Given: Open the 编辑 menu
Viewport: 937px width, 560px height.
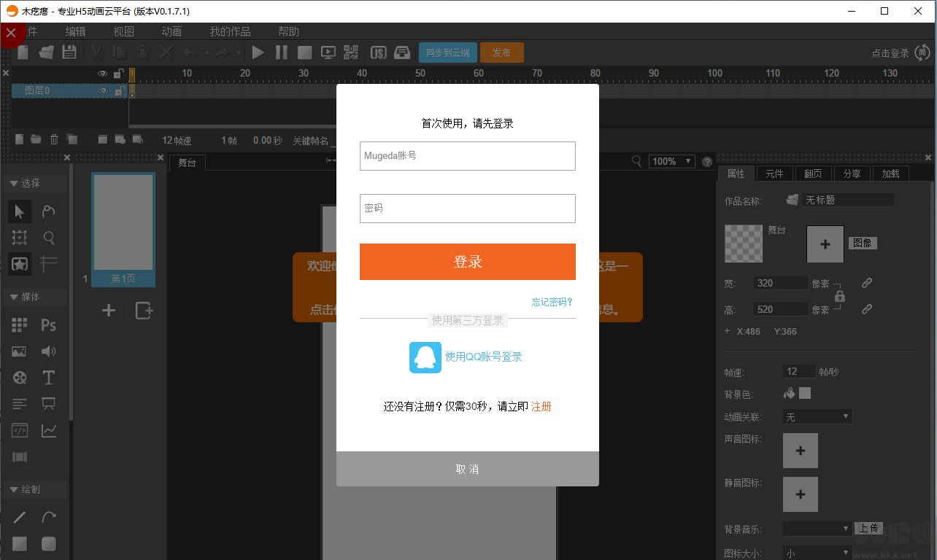Looking at the screenshot, I should pos(74,31).
